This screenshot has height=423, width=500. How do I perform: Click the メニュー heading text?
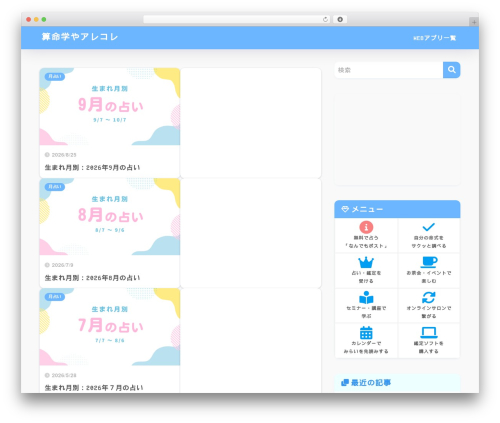367,209
